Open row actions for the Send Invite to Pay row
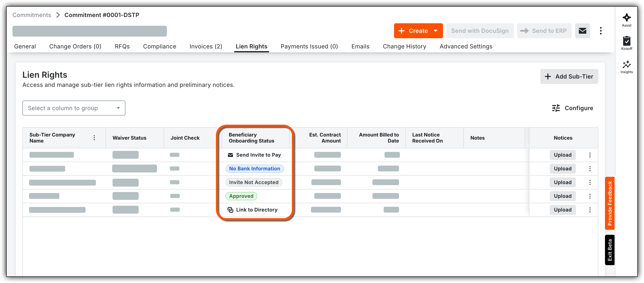Viewport: 644px width, 283px height. [590, 155]
